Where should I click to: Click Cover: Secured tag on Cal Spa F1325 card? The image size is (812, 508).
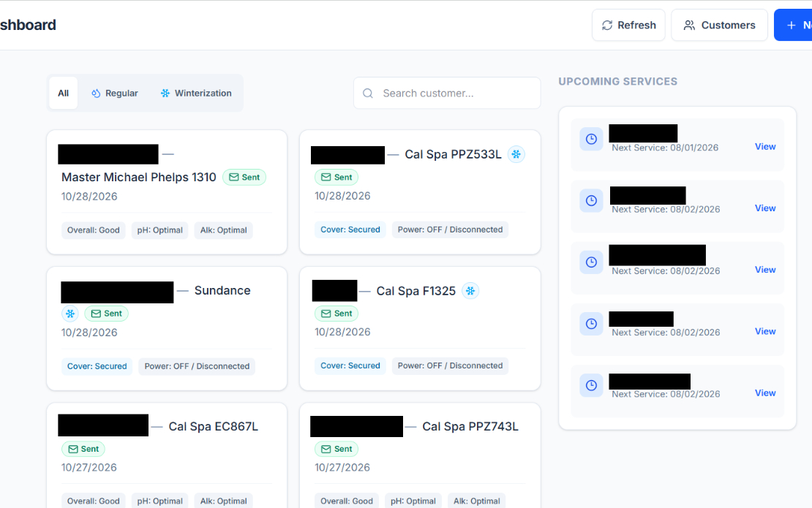350,365
